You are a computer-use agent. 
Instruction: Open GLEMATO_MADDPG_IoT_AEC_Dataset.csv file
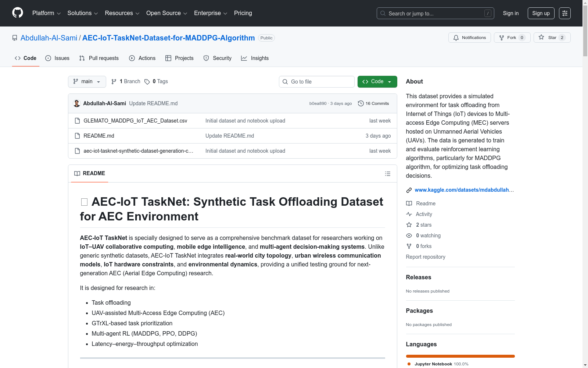point(135,121)
